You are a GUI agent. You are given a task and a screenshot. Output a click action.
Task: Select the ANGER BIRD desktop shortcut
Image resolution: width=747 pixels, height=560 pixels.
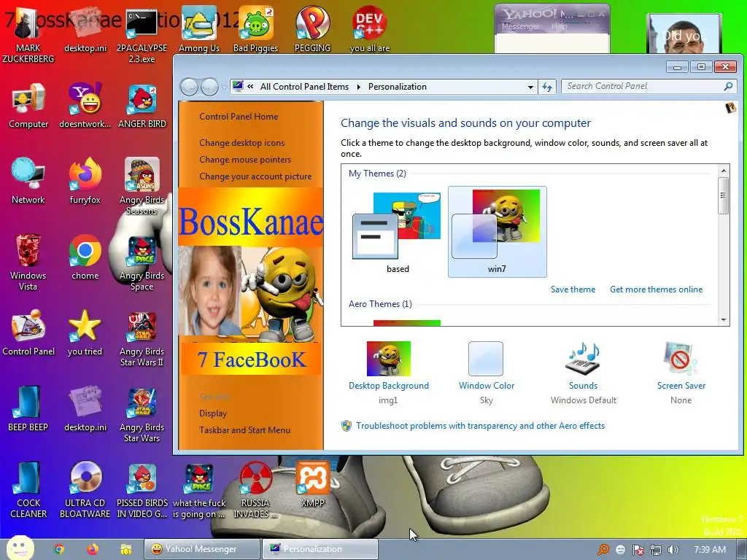point(142,106)
